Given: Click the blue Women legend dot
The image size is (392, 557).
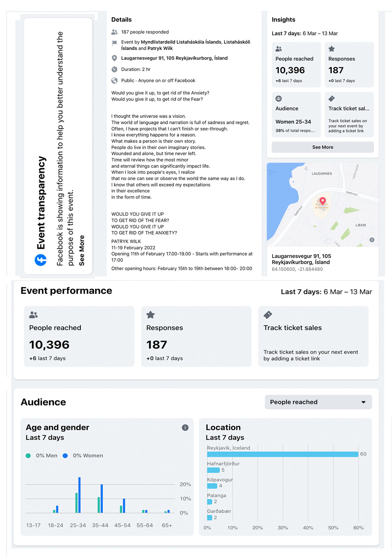Looking at the screenshot, I should point(65,456).
